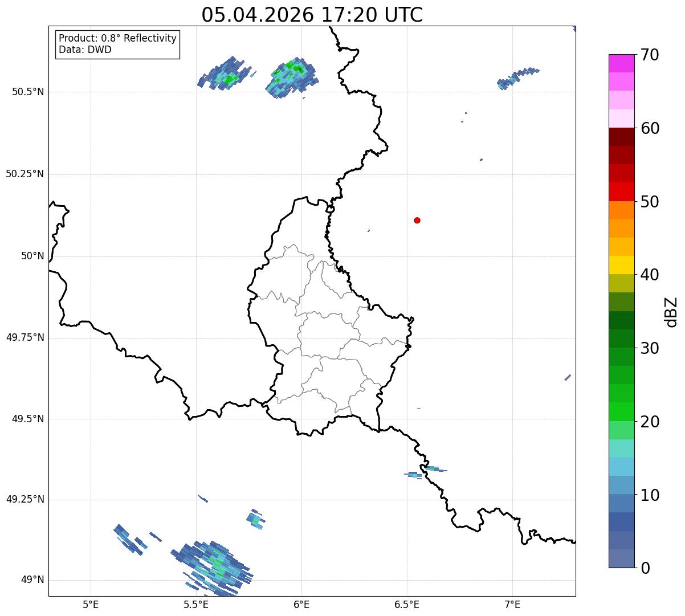
Task: Click the red station marker dot
Action: pos(417,220)
